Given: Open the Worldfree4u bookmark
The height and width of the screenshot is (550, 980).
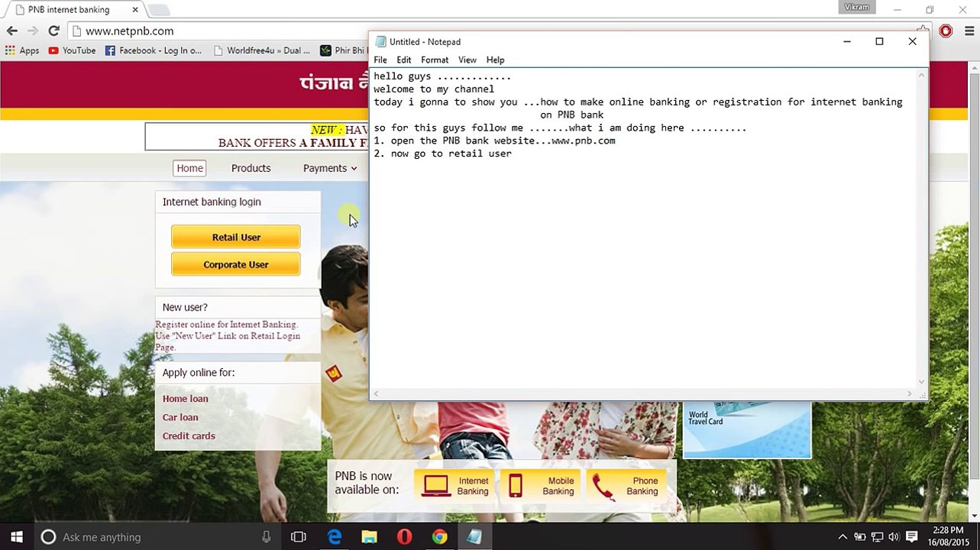Looking at the screenshot, I should click(262, 50).
